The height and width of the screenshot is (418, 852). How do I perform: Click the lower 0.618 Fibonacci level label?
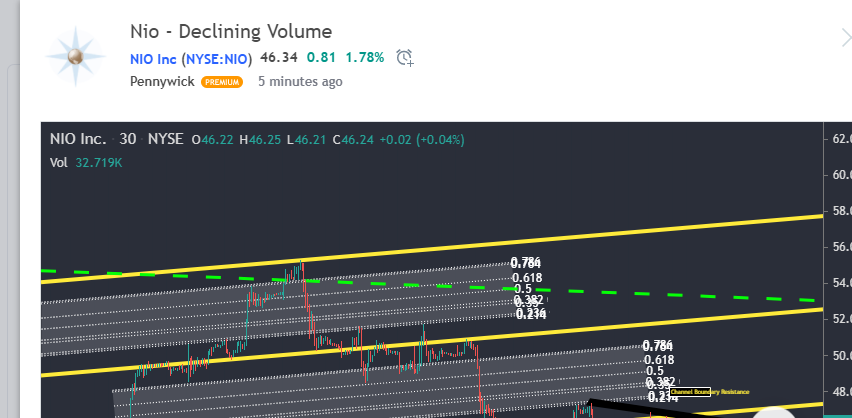click(x=659, y=360)
